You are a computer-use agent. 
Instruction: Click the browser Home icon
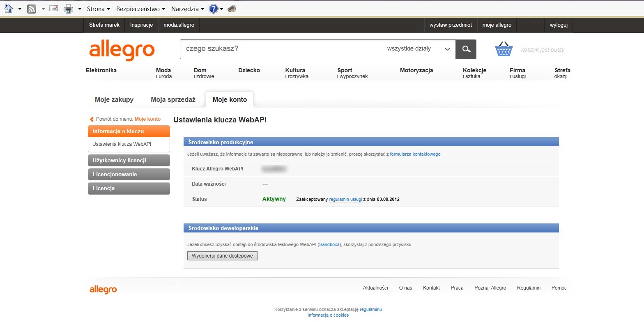[x=9, y=9]
